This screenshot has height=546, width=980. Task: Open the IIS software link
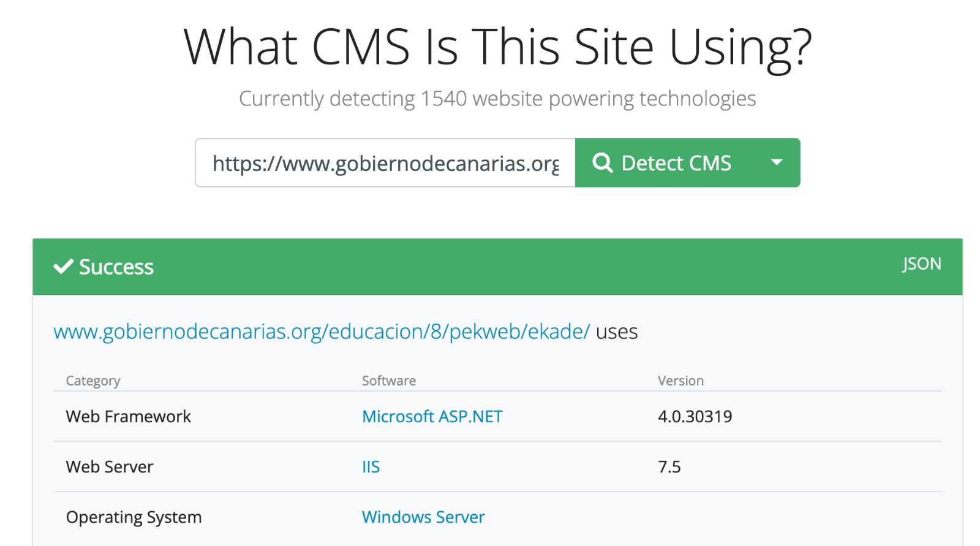coord(371,467)
